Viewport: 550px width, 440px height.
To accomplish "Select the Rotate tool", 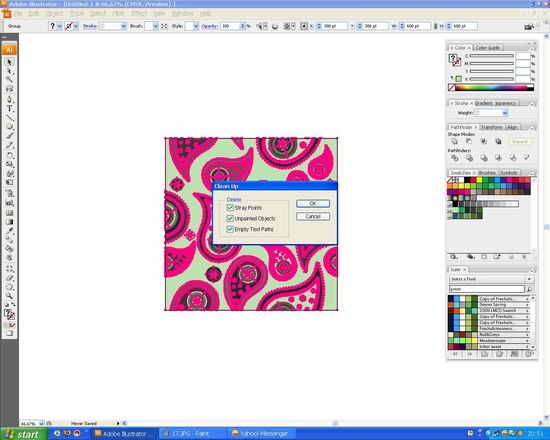I will pyautogui.click(x=9, y=155).
